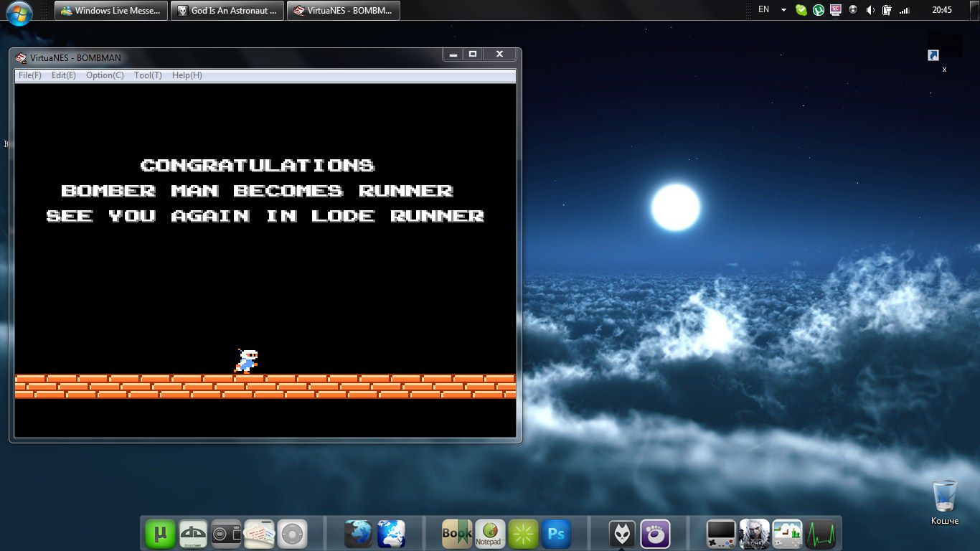The height and width of the screenshot is (551, 980).
Task: Switch to Windows Live Messenger taskbar button
Action: (x=111, y=11)
